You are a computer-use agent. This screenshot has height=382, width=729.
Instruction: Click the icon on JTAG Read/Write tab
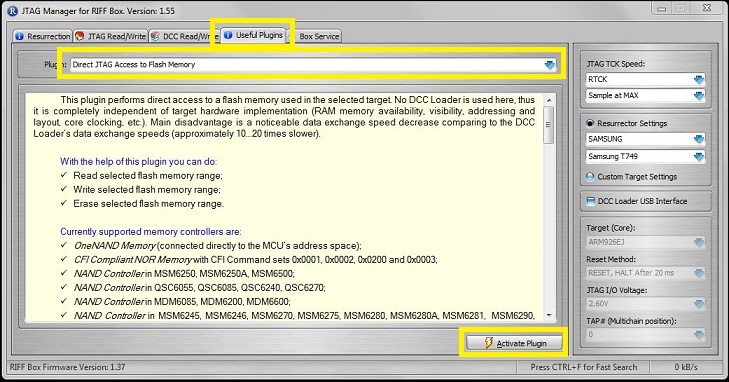tap(80, 36)
